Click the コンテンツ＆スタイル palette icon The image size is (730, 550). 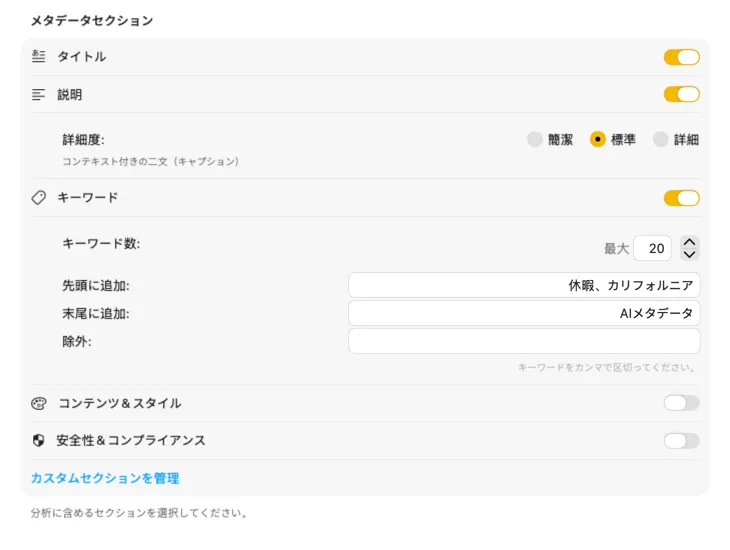click(39, 403)
